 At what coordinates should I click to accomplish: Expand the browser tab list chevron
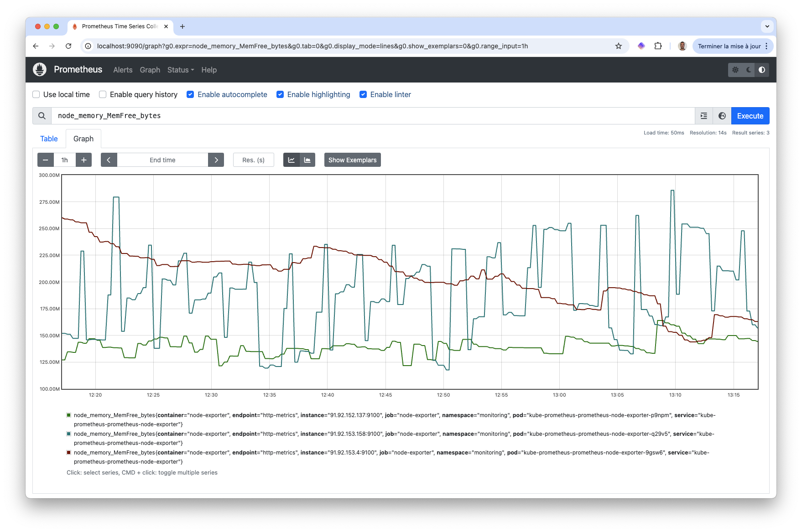click(x=767, y=26)
